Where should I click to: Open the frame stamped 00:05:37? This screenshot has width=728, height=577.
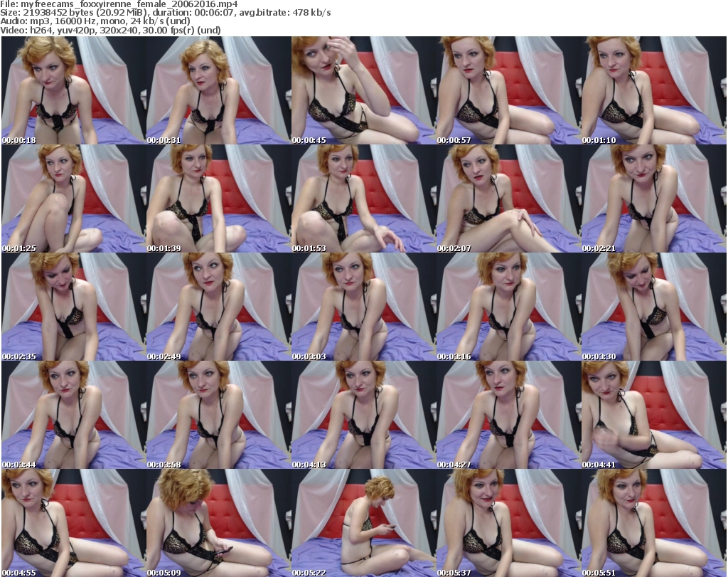point(508,523)
